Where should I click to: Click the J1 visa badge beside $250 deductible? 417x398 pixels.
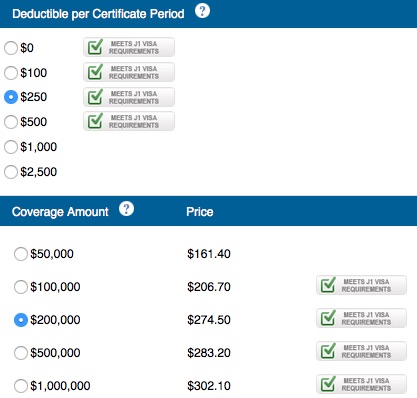[129, 97]
